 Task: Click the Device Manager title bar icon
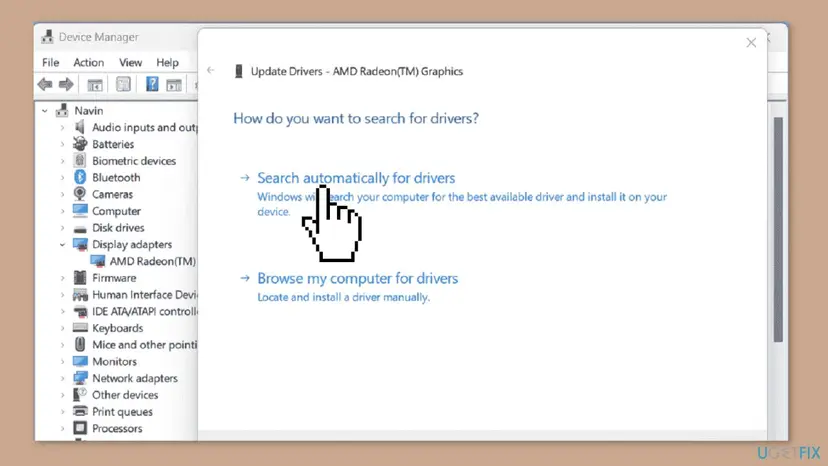(x=48, y=36)
